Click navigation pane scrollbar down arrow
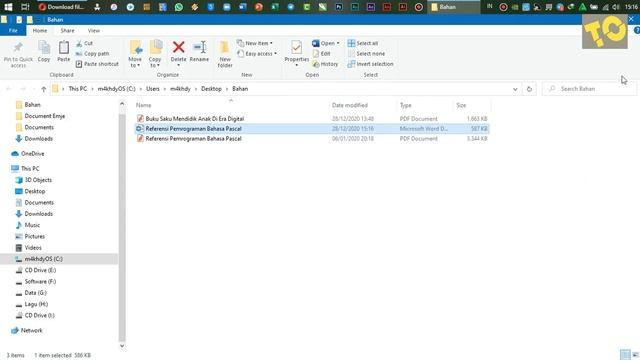Viewport: 640px width, 360px height. (122, 346)
